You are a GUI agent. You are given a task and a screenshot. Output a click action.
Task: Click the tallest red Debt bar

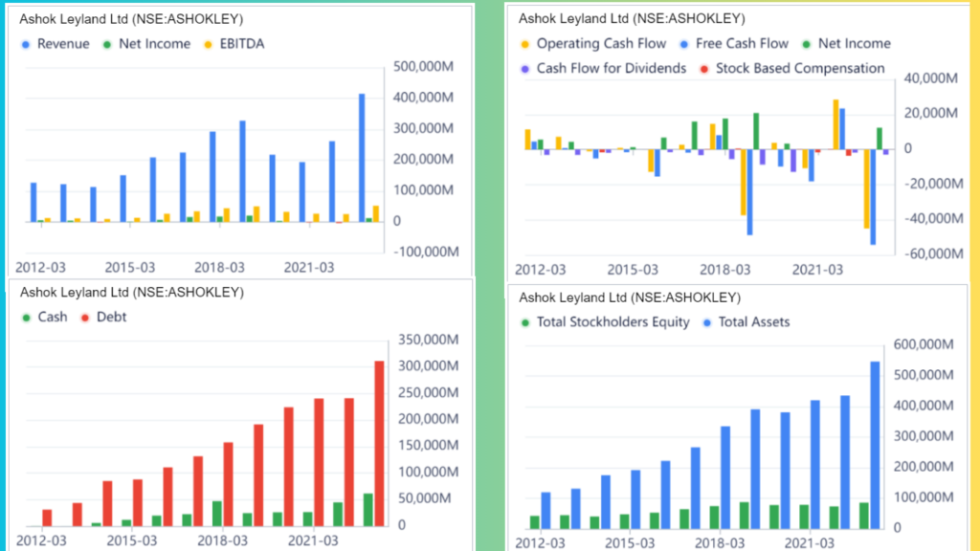click(x=379, y=443)
